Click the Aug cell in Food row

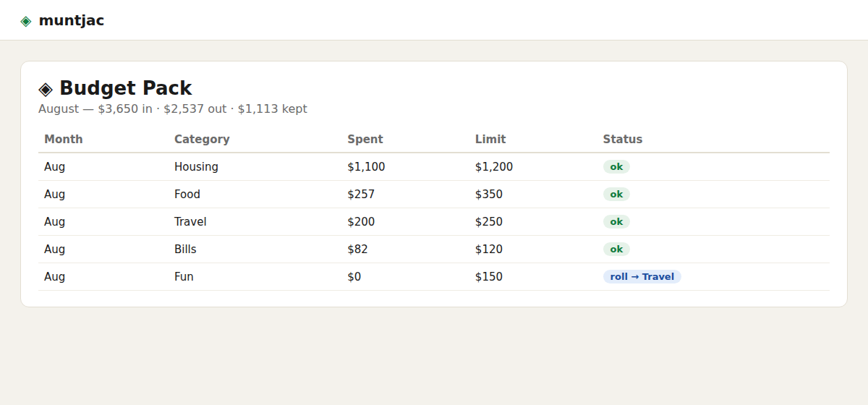point(54,195)
